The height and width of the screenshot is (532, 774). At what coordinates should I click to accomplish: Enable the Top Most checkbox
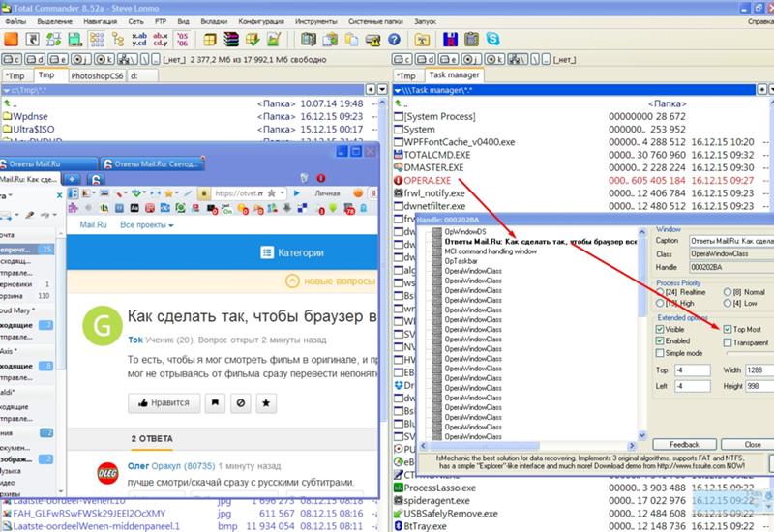728,329
